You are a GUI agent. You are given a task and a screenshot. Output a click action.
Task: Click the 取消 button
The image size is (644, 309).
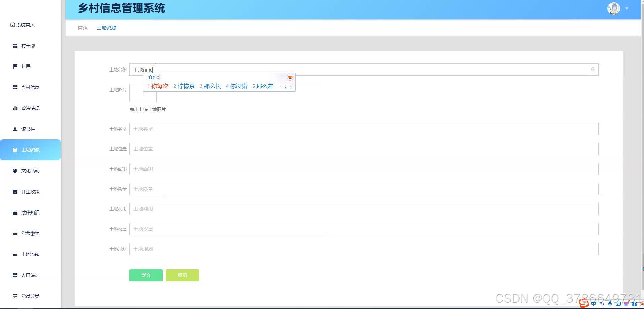tap(182, 275)
